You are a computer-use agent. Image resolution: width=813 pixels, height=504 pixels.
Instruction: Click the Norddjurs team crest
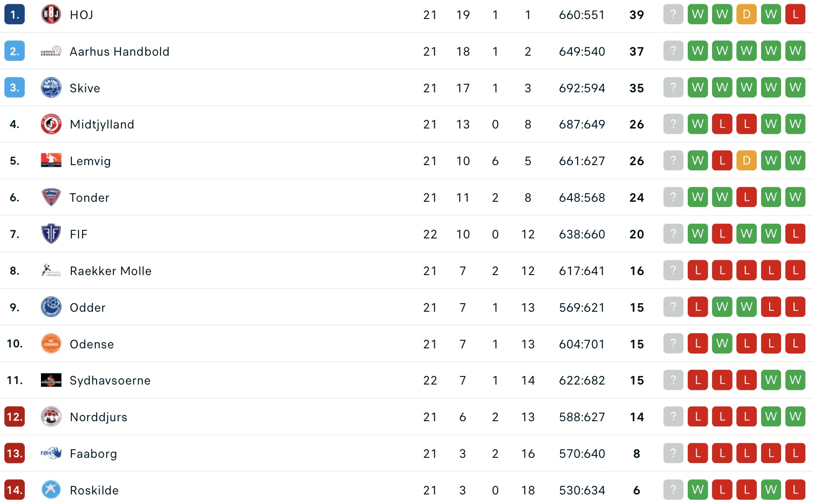51,417
